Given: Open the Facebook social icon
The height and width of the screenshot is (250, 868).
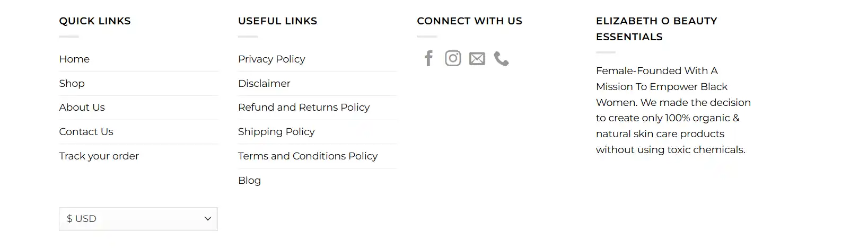Looking at the screenshot, I should 429,58.
